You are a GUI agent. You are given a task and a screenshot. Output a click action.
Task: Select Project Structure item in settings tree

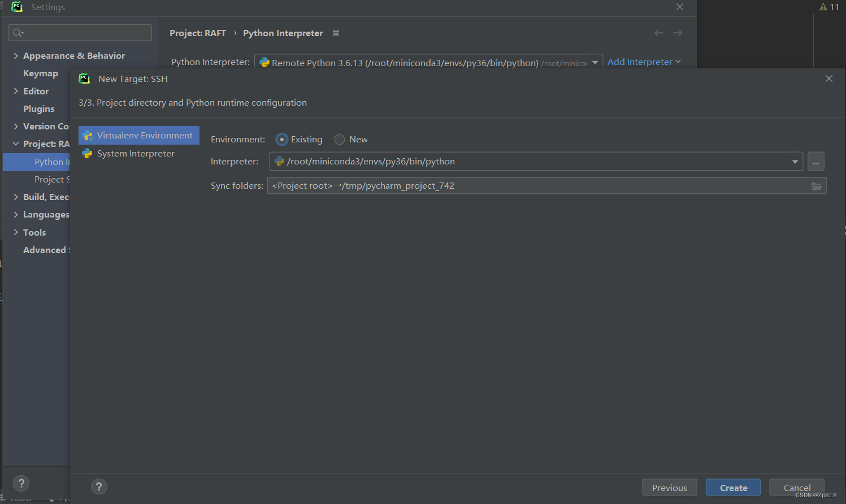tap(51, 180)
